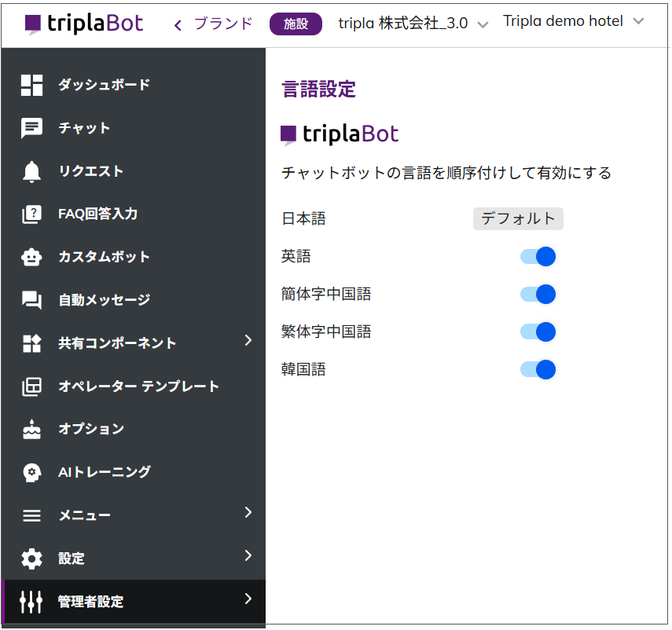Select オプション in the sidebar

134,429
